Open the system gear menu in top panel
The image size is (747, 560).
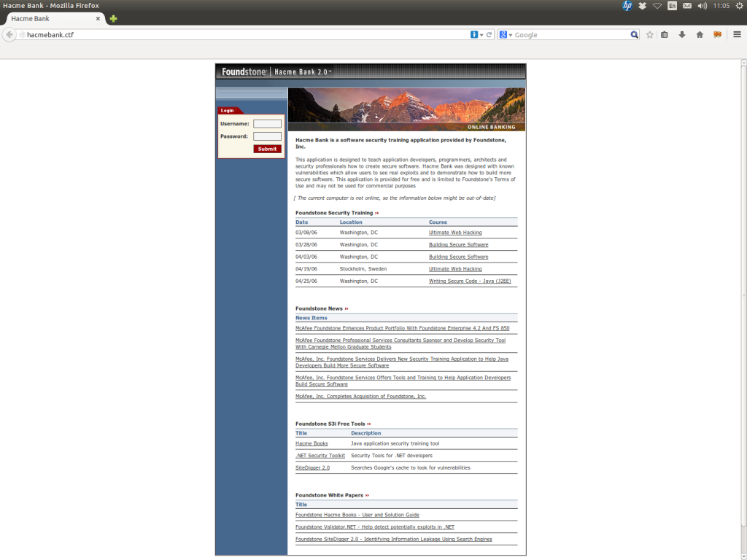738,6
